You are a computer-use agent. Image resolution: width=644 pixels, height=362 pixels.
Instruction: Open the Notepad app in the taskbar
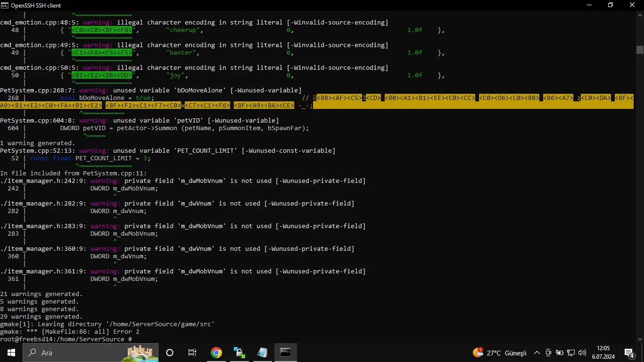263,353
